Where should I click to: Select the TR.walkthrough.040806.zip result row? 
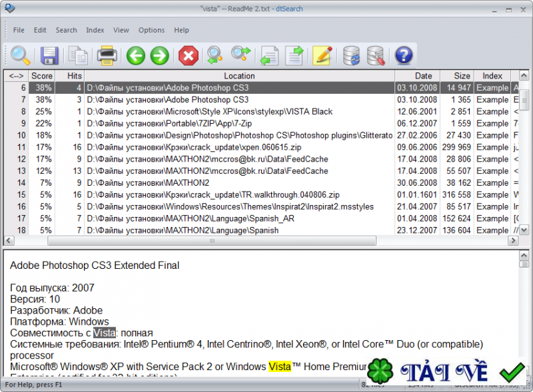pos(261,194)
